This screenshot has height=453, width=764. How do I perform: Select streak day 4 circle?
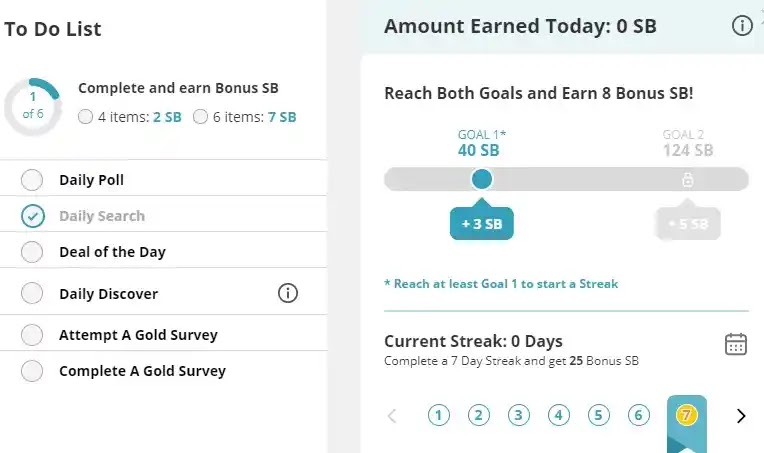click(559, 416)
